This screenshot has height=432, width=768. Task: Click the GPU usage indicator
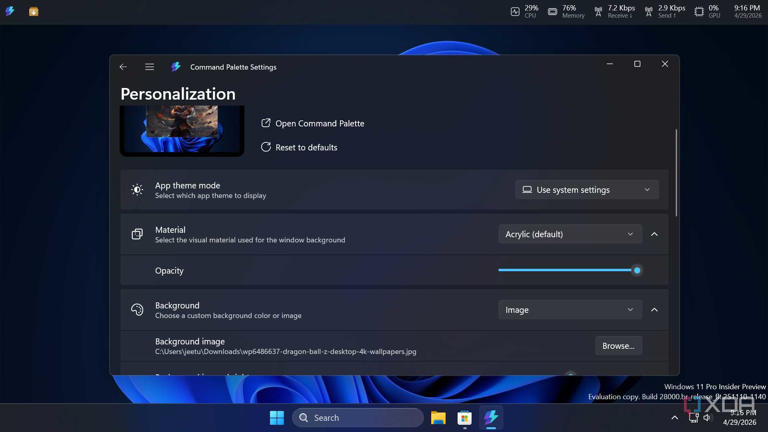707,11
